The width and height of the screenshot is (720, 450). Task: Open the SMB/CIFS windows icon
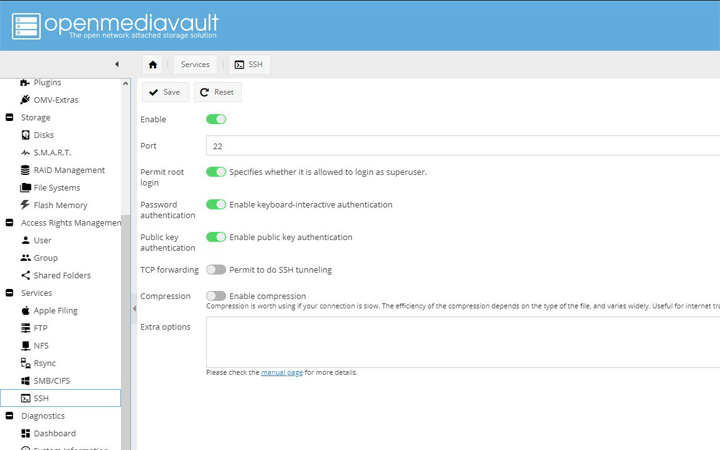[x=26, y=381]
